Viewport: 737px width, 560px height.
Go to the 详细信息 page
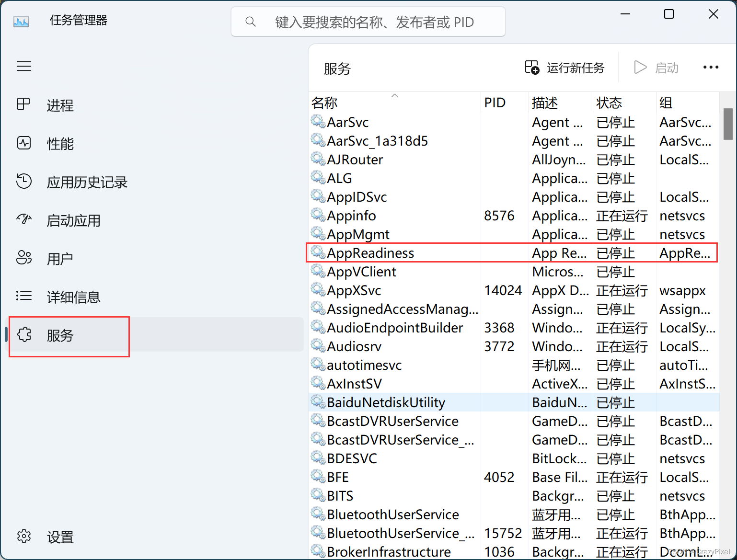(x=74, y=297)
